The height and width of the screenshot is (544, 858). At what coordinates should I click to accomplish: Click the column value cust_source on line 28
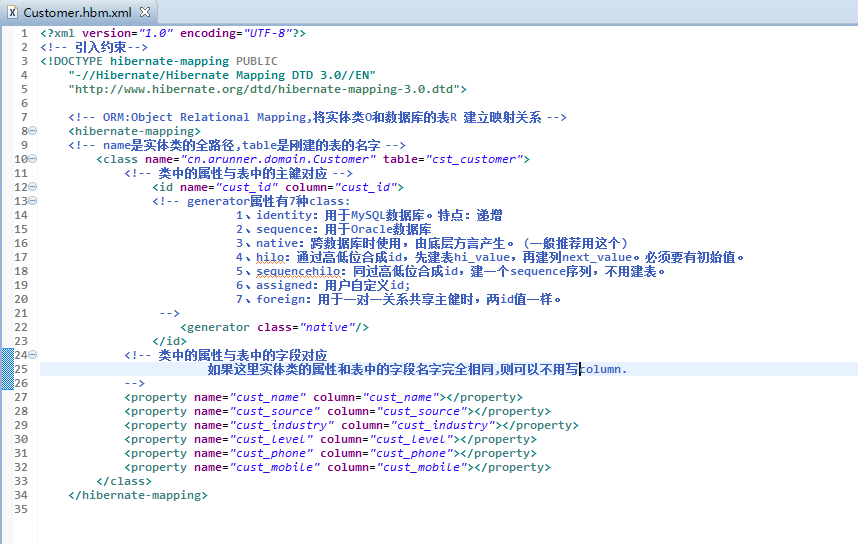(x=421, y=411)
